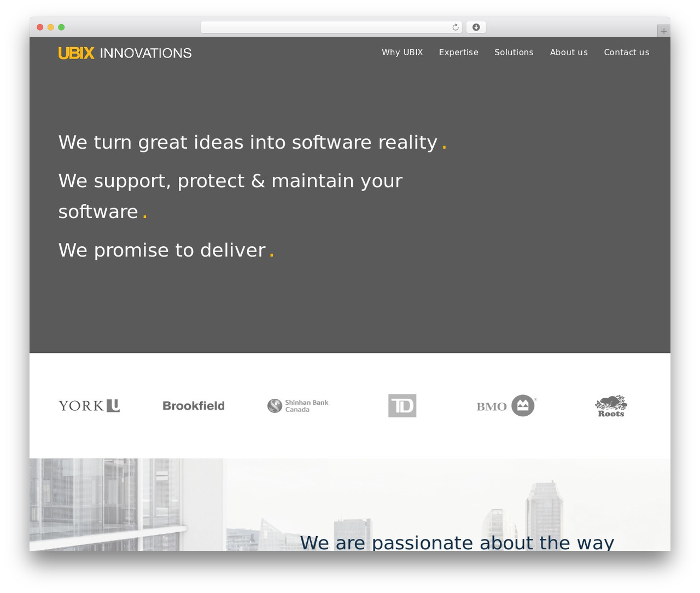Screen dimensions: 700x593
Task: Open the browser downloads button
Action: click(x=476, y=27)
